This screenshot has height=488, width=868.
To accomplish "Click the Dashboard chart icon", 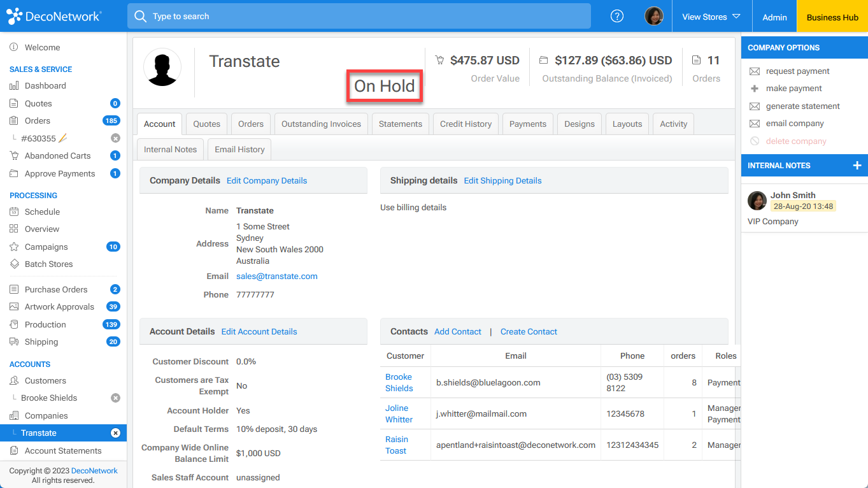I will [14, 86].
